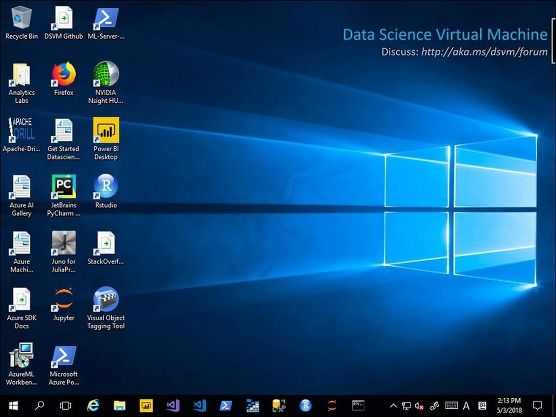Viewport: 556px width, 417px height.
Task: Click the muted volume tray icon
Action: 419,406
